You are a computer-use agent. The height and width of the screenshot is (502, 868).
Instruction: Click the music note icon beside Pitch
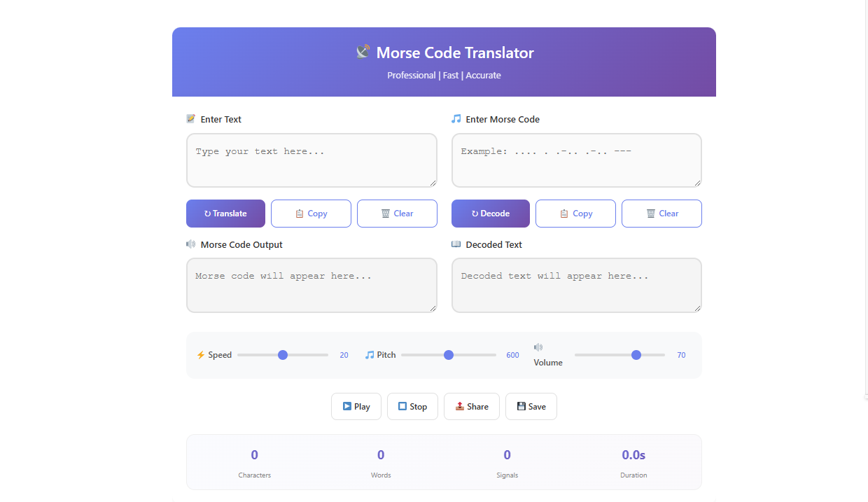370,355
